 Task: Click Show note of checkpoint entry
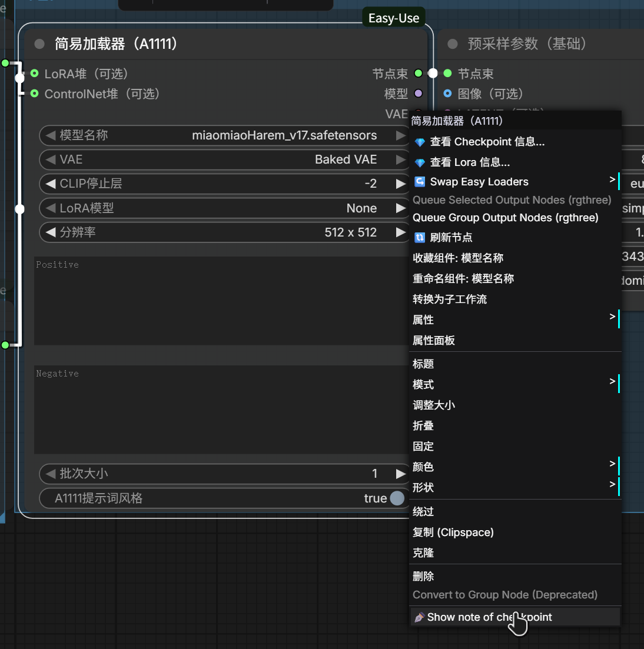coord(514,617)
